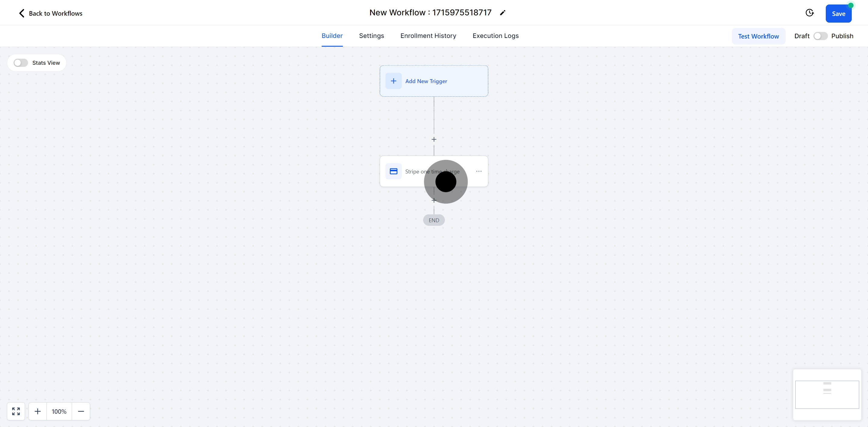This screenshot has height=427, width=868.
Task: Open version history clock icon
Action: (809, 13)
